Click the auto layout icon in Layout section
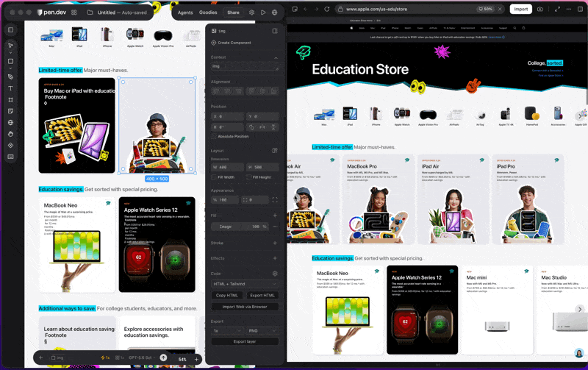The width and height of the screenshot is (588, 370). tap(274, 151)
